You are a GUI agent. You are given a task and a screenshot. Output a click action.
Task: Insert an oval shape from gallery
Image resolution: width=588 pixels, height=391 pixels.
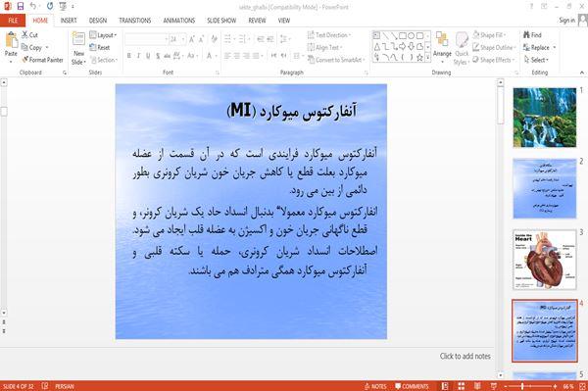coord(411,36)
